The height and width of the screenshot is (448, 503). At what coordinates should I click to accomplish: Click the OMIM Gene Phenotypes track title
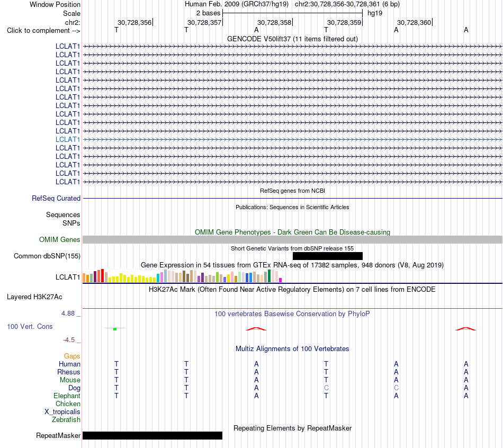tap(293, 232)
